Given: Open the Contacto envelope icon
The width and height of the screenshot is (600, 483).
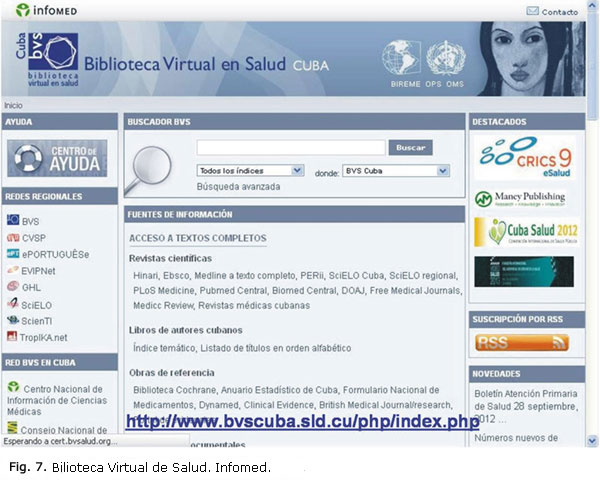Looking at the screenshot, I should tap(533, 11).
